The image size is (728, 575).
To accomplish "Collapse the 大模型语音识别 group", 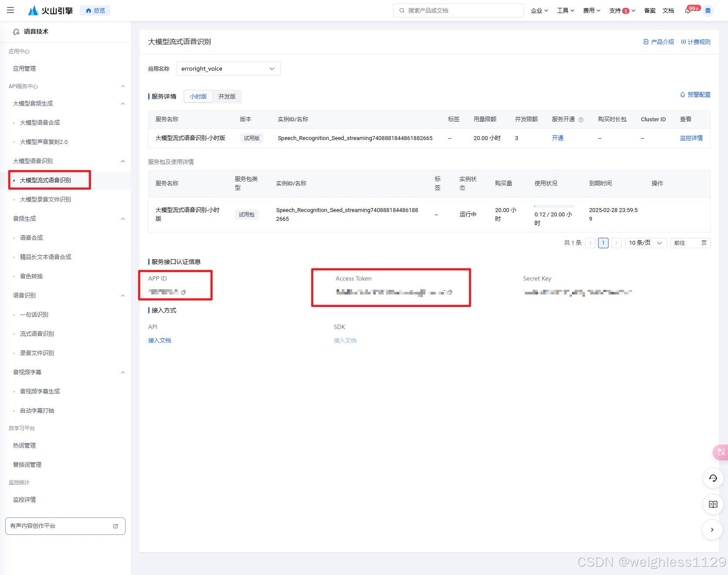I will tap(123, 161).
